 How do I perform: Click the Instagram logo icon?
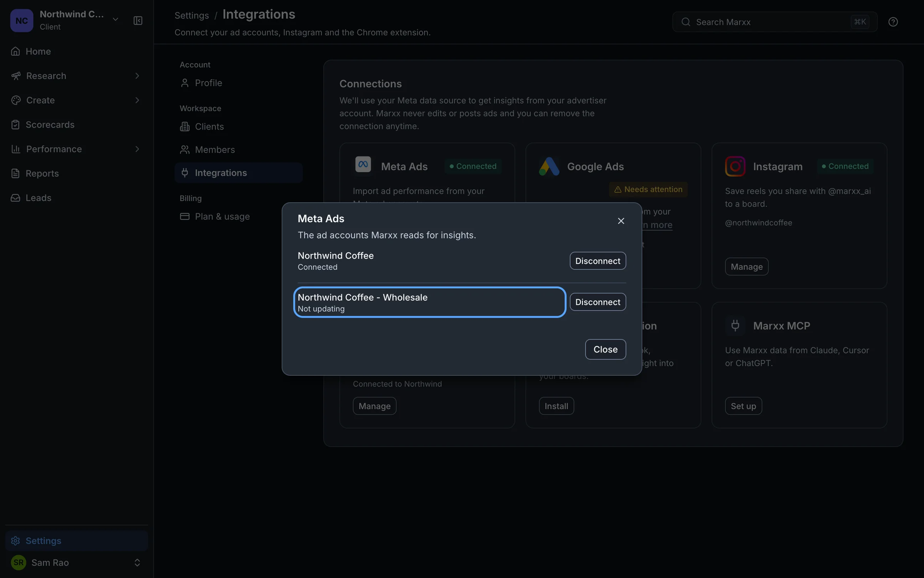click(735, 166)
